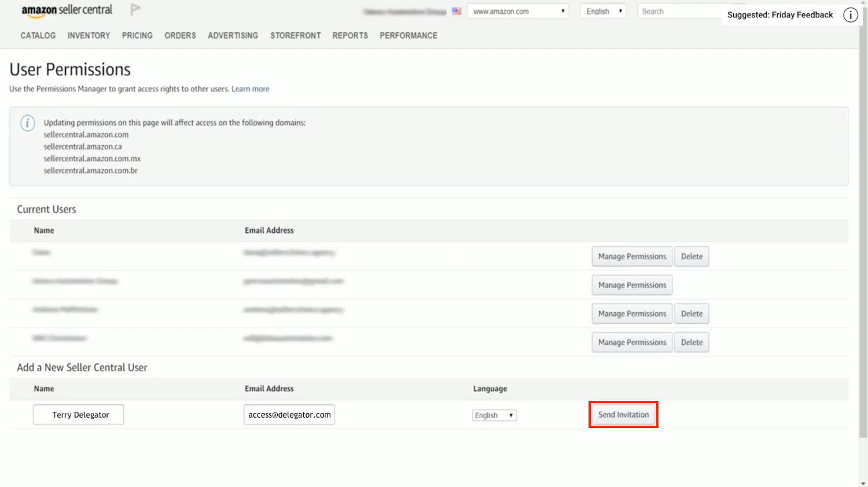This screenshot has height=487, width=868.
Task: Open the REPORTS menu
Action: tap(350, 35)
